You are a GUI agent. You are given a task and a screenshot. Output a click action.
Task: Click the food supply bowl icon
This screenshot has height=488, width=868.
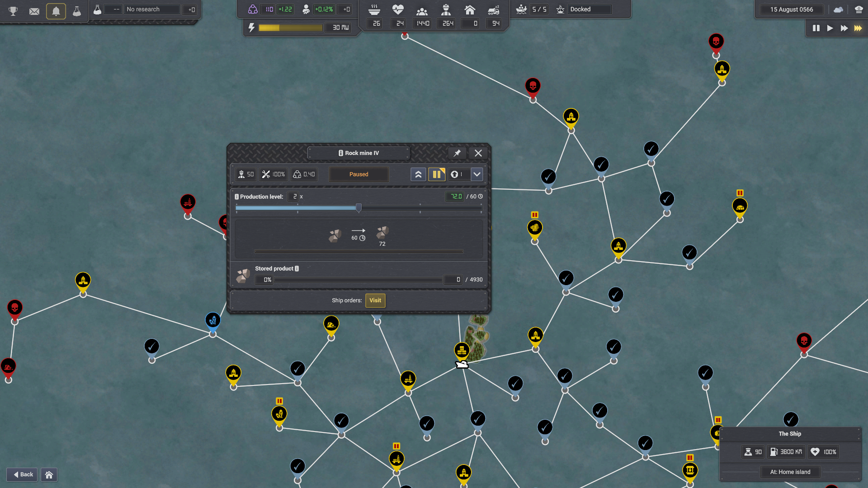click(x=374, y=9)
